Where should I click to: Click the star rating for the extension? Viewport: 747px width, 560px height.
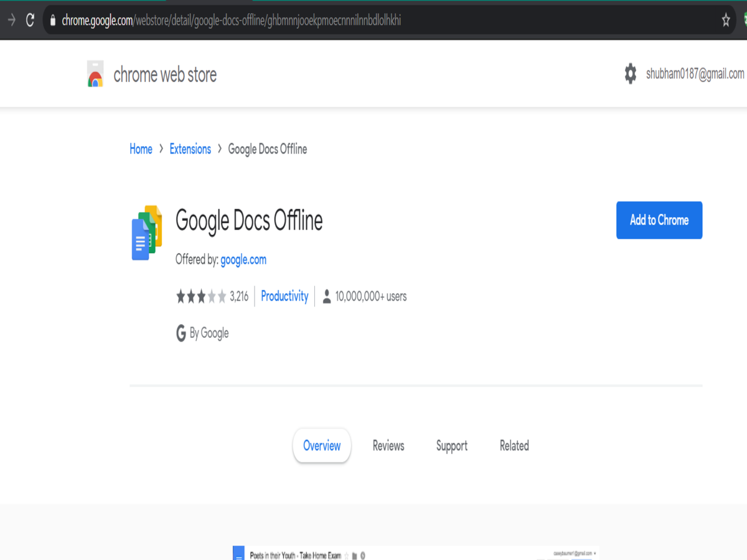201,297
